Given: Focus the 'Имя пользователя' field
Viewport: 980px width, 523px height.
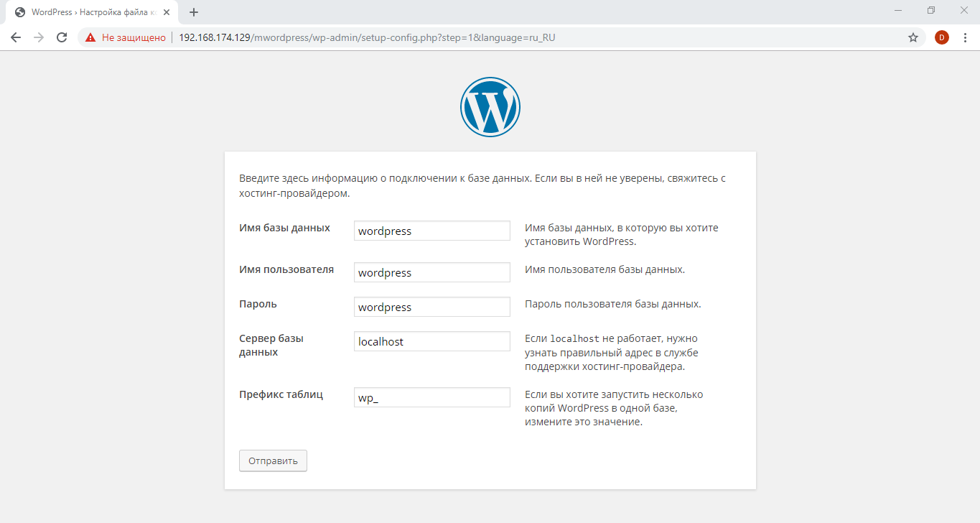Looking at the screenshot, I should point(432,272).
